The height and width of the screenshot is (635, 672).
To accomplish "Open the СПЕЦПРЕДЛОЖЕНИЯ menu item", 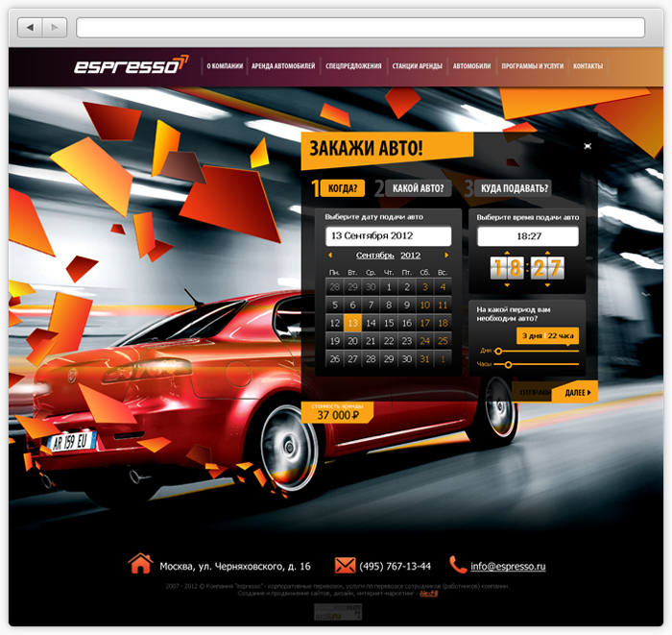I will [x=353, y=66].
